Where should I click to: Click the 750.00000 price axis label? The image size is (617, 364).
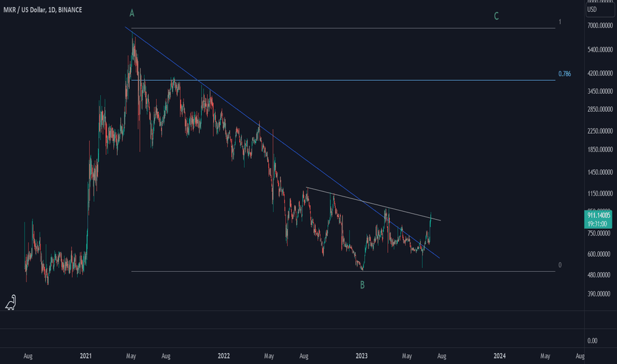(x=600, y=234)
